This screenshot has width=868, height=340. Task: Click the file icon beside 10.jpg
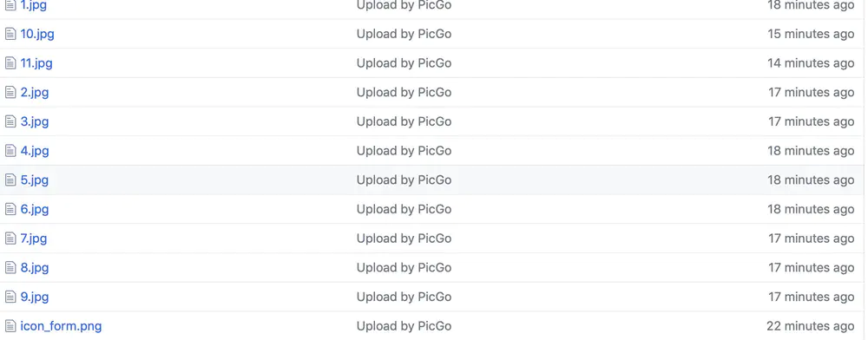pos(10,34)
